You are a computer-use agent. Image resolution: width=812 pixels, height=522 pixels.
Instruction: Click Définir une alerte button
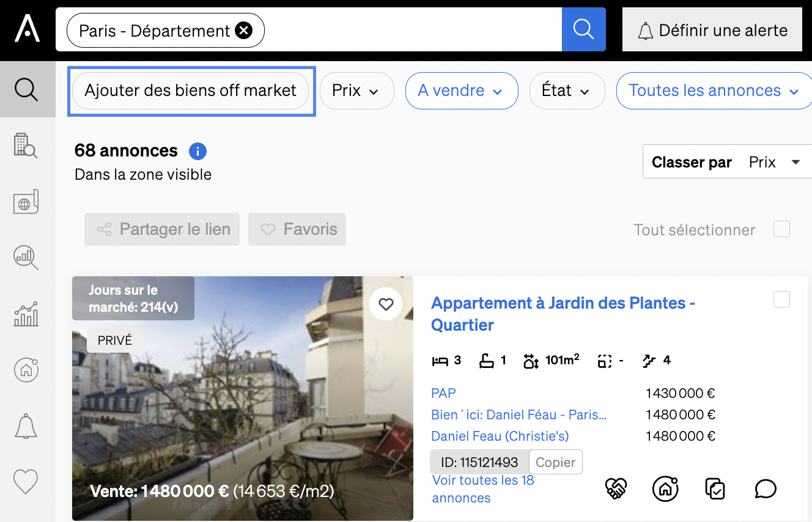click(712, 30)
